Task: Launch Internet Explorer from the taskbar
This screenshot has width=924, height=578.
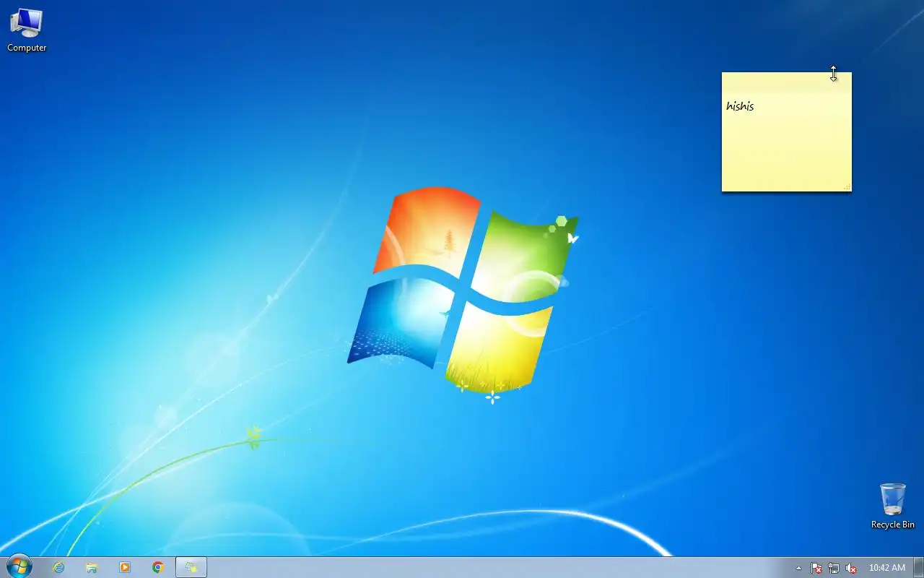Action: coord(58,567)
